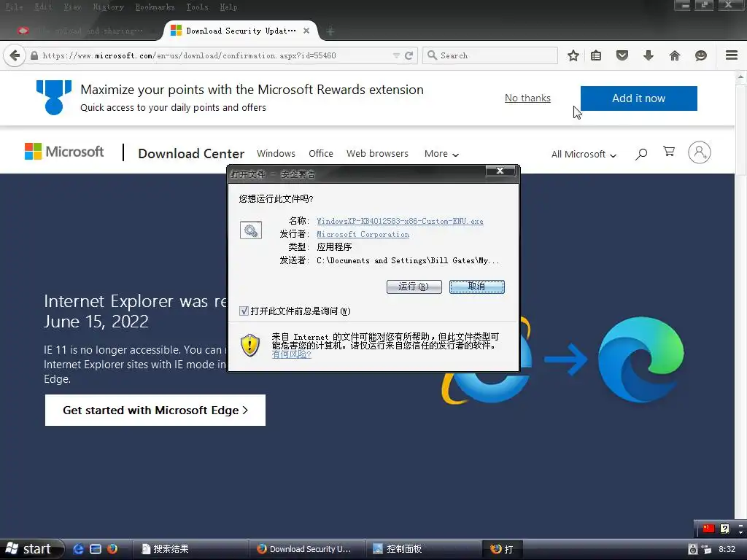Click the padlock site identity icon
Viewport: 747px width, 560px height.
pos(34,55)
